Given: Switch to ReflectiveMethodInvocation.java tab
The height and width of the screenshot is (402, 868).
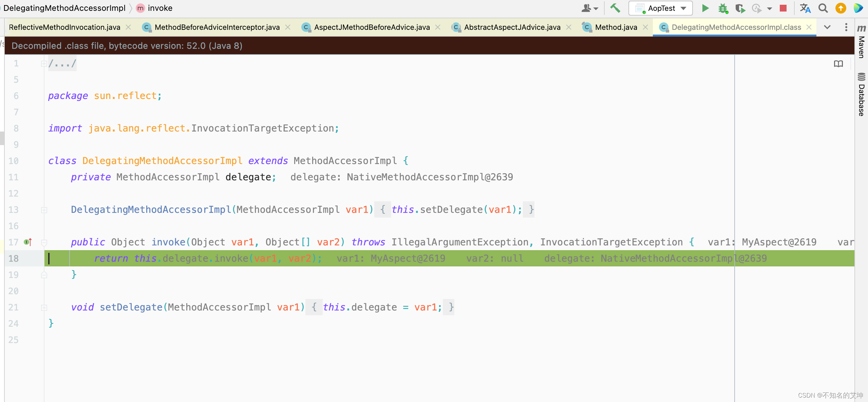Looking at the screenshot, I should pyautogui.click(x=64, y=27).
